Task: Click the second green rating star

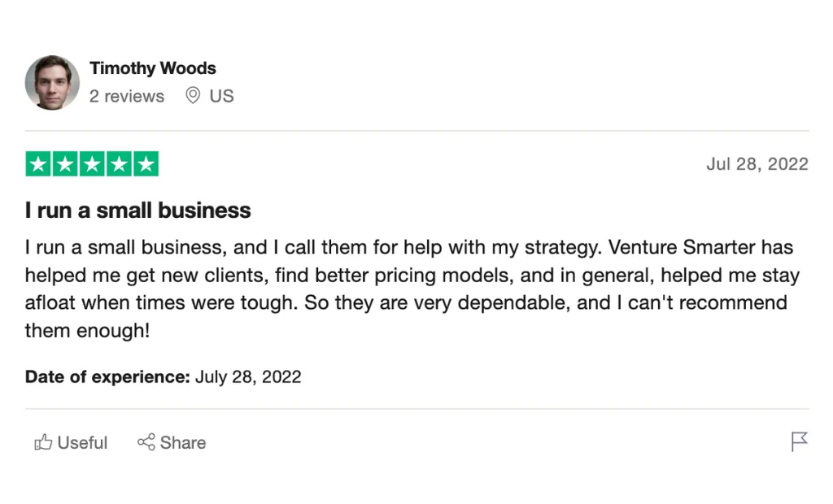Action: click(63, 163)
